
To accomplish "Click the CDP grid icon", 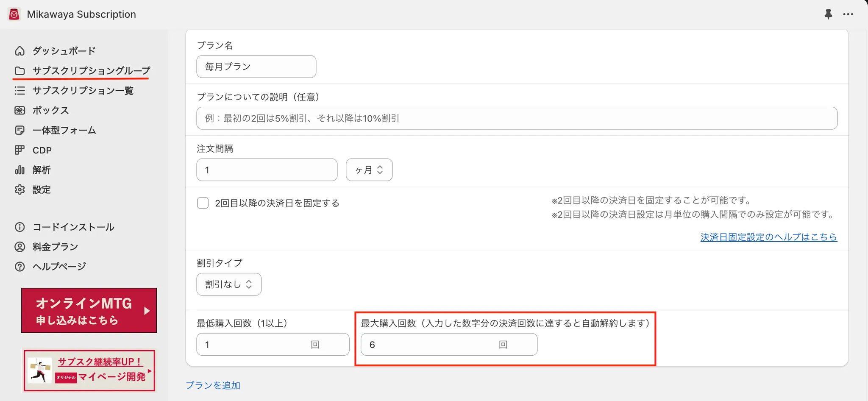I will [x=19, y=150].
